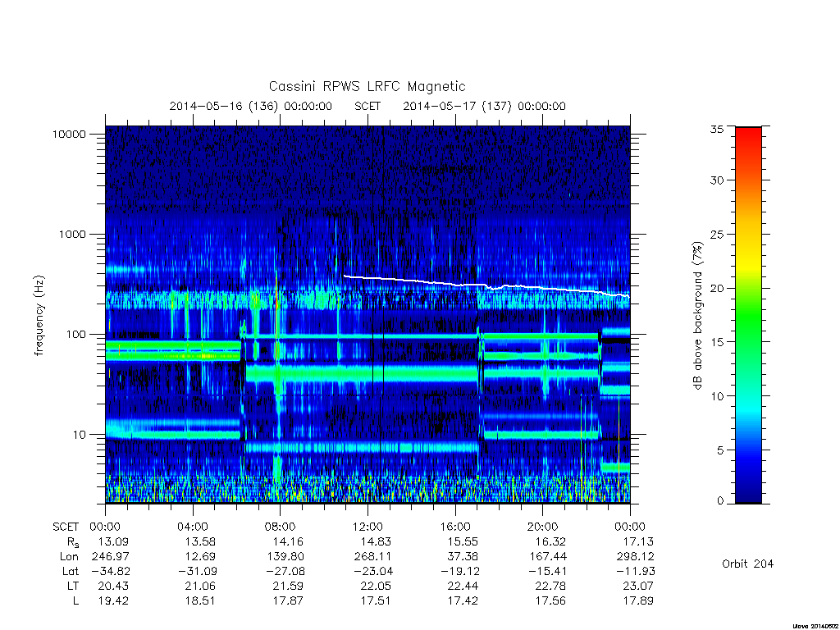
Task: Click the Lon value 246.97
Action: [111, 557]
